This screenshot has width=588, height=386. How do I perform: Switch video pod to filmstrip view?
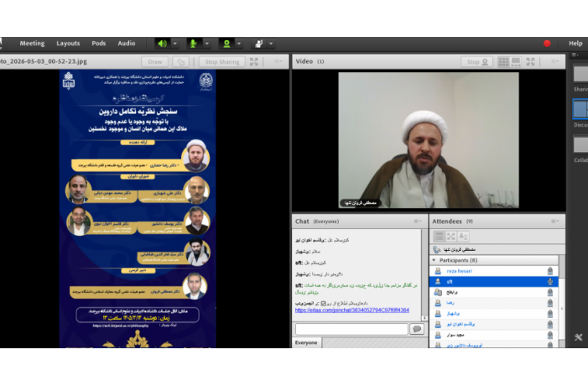516,61
